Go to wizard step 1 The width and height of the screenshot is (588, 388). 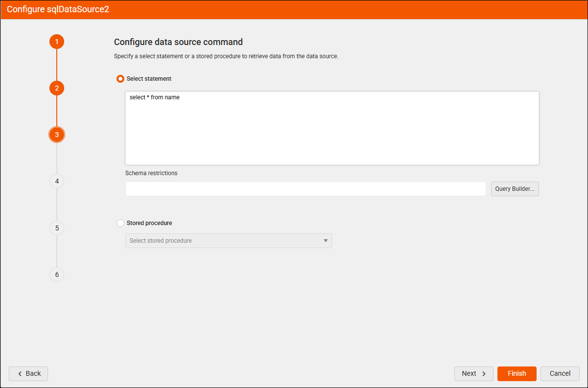click(x=57, y=42)
